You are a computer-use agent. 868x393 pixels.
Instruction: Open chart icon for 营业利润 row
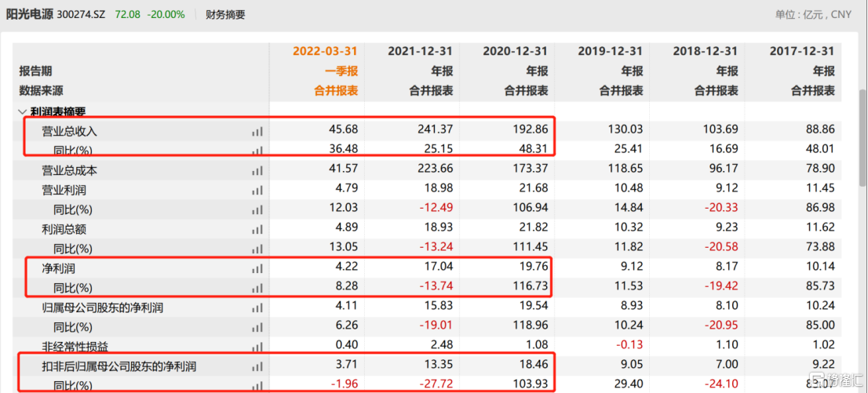257,191
